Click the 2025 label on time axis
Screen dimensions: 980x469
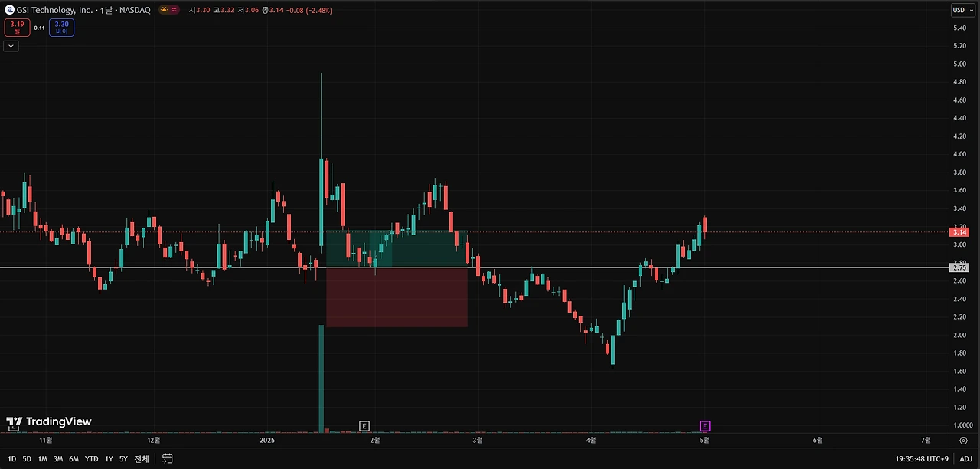[x=266, y=441]
